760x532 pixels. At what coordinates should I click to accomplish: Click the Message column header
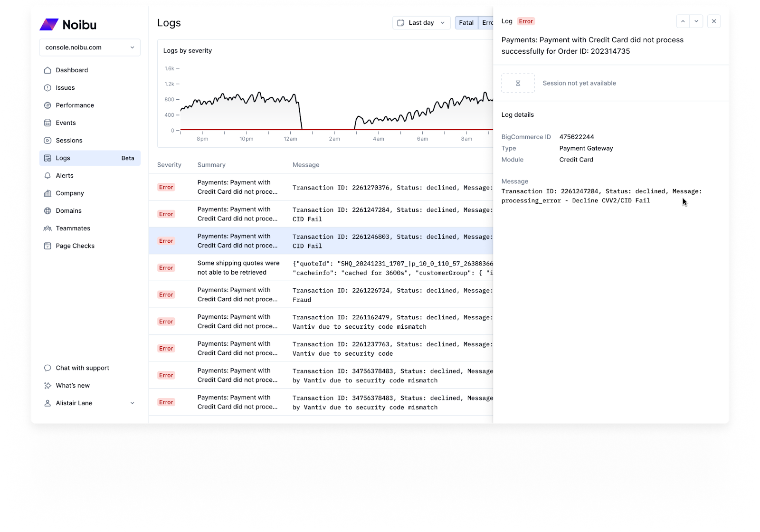306,165
